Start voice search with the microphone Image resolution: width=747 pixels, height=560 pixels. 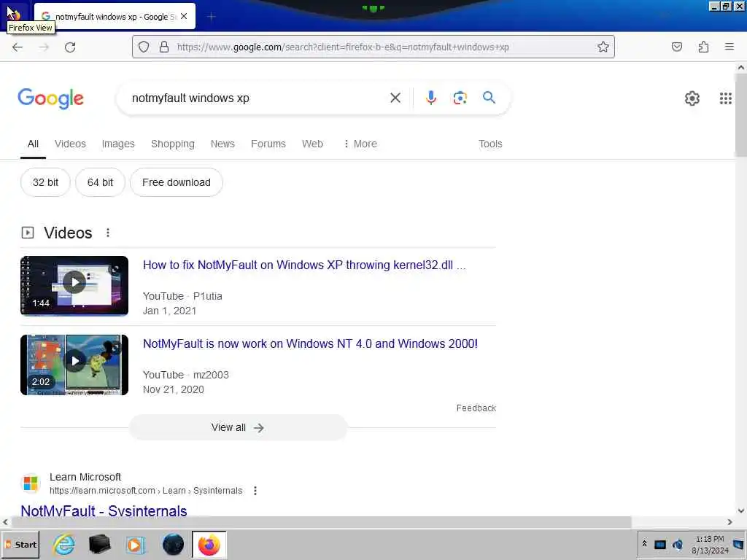coord(431,98)
